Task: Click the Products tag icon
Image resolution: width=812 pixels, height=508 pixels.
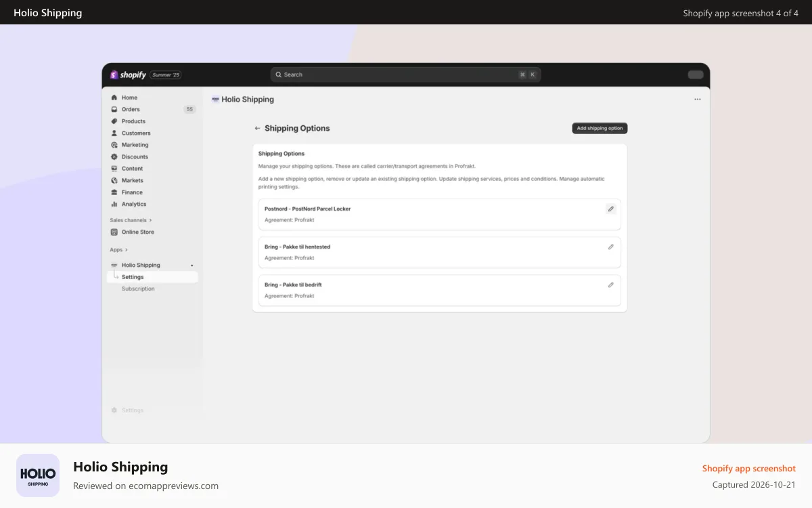Action: pos(114,121)
